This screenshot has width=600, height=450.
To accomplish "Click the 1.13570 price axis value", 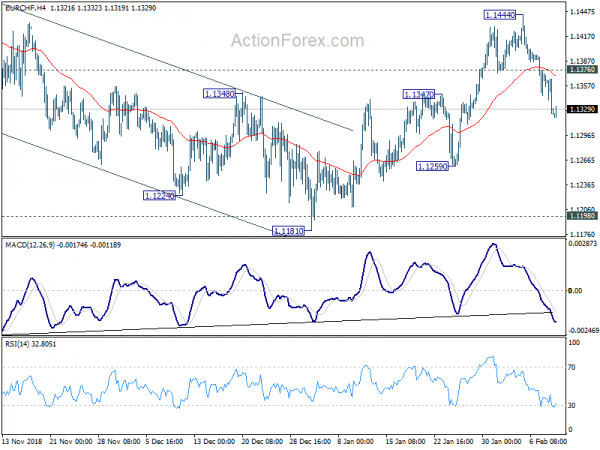I will pos(582,86).
